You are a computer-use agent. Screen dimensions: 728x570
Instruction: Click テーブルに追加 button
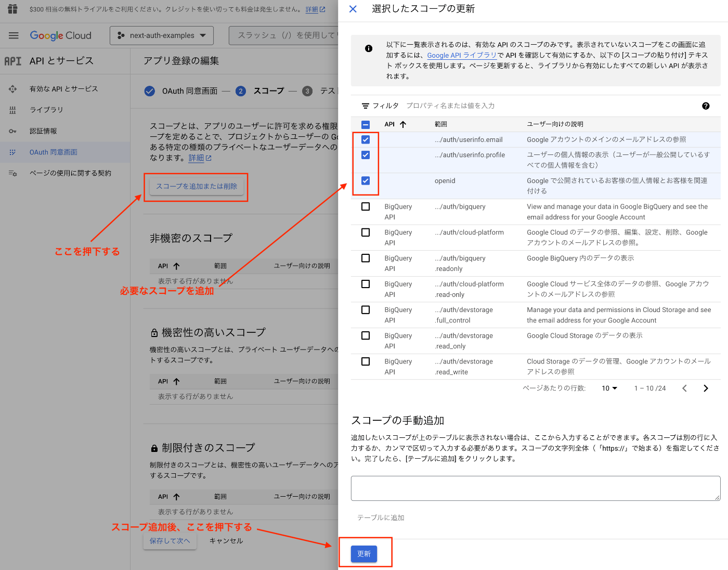[381, 517]
